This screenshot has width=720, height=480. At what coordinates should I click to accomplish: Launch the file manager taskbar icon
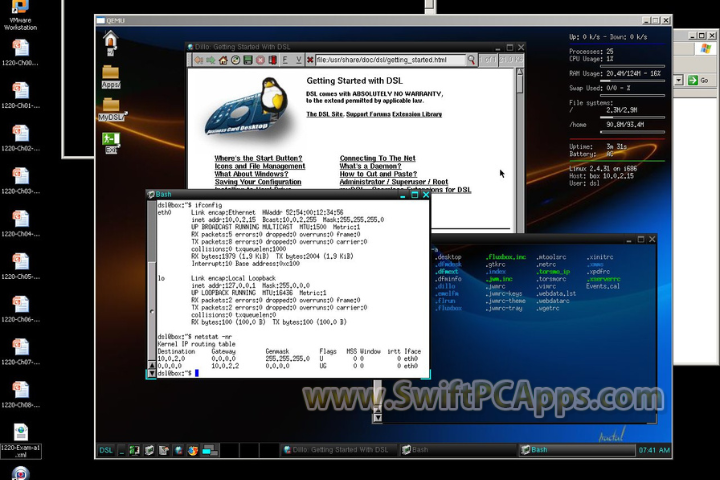click(134, 451)
